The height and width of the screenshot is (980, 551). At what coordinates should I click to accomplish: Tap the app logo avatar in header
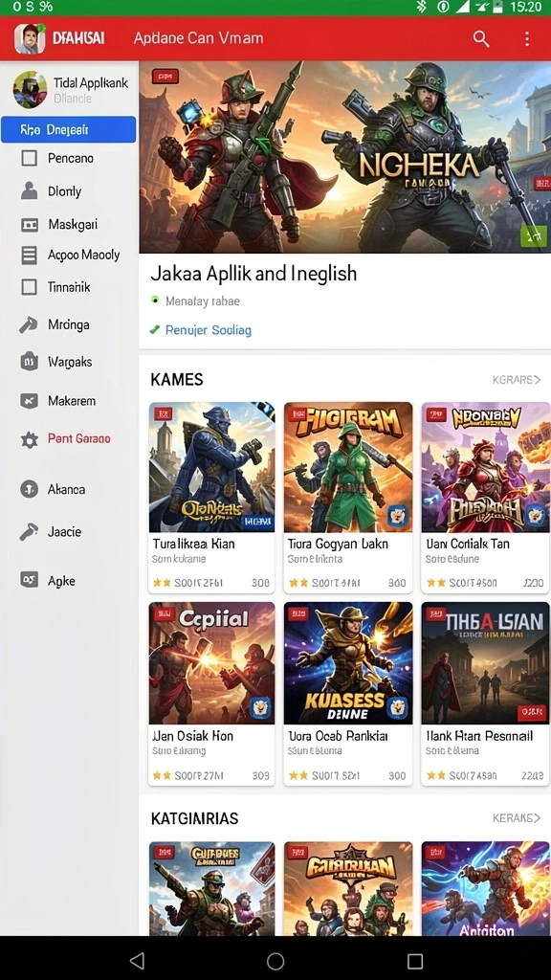tap(30, 38)
